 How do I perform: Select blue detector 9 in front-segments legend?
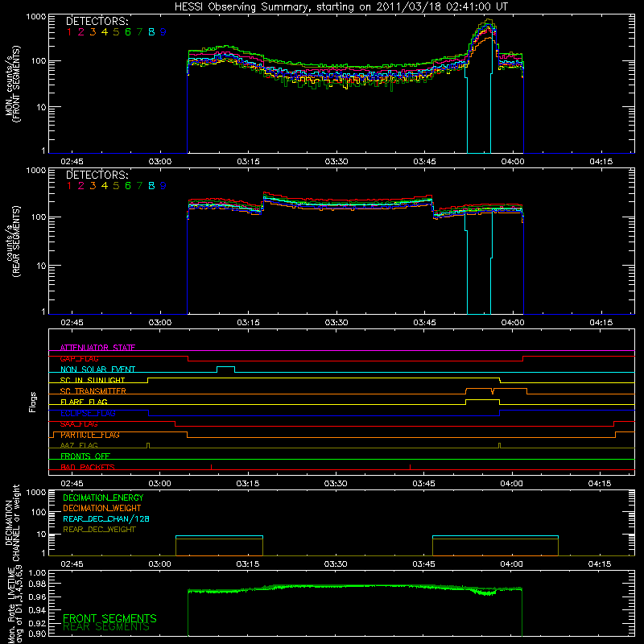coord(163,32)
